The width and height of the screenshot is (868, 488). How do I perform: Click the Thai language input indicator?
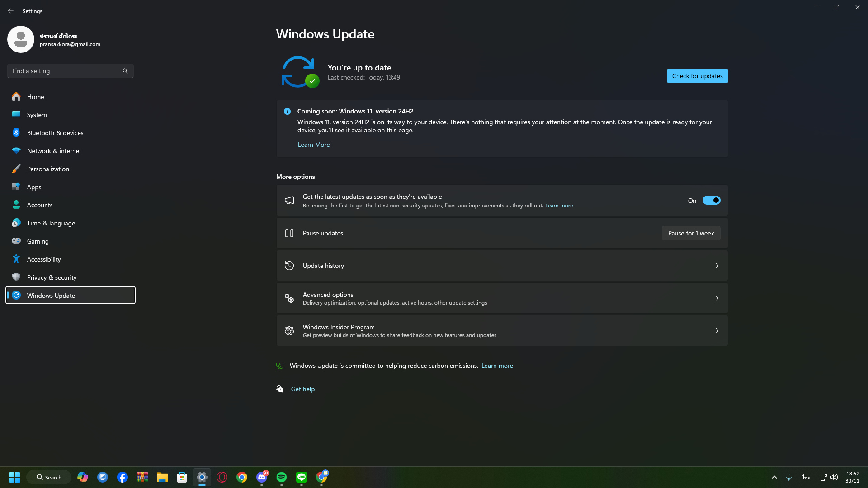point(806,477)
